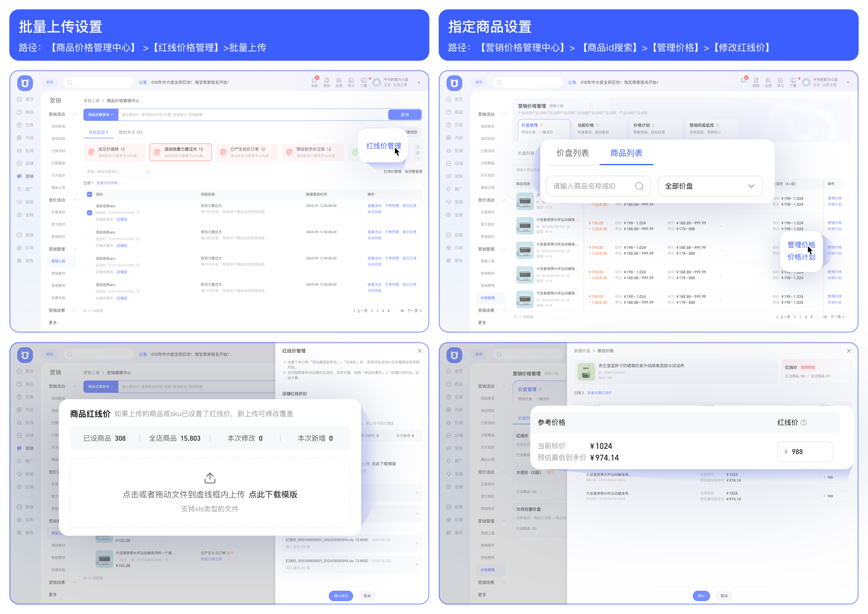The image size is (868, 614).
Task: Click 反馈 icon in 商品价格管理中心 window header
Action: 339,82
